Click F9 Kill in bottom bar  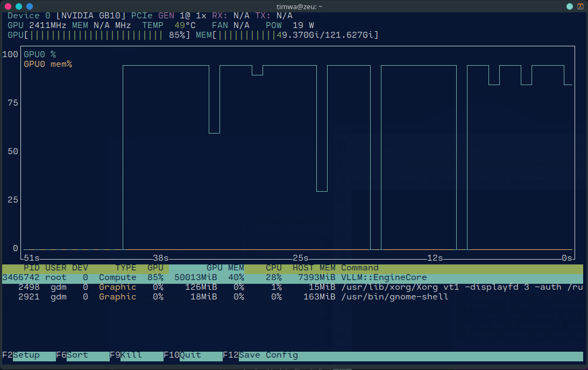(137, 355)
